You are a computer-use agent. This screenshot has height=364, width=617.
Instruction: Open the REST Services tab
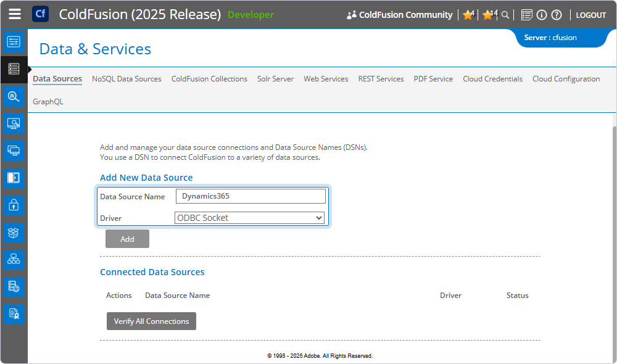(x=381, y=79)
